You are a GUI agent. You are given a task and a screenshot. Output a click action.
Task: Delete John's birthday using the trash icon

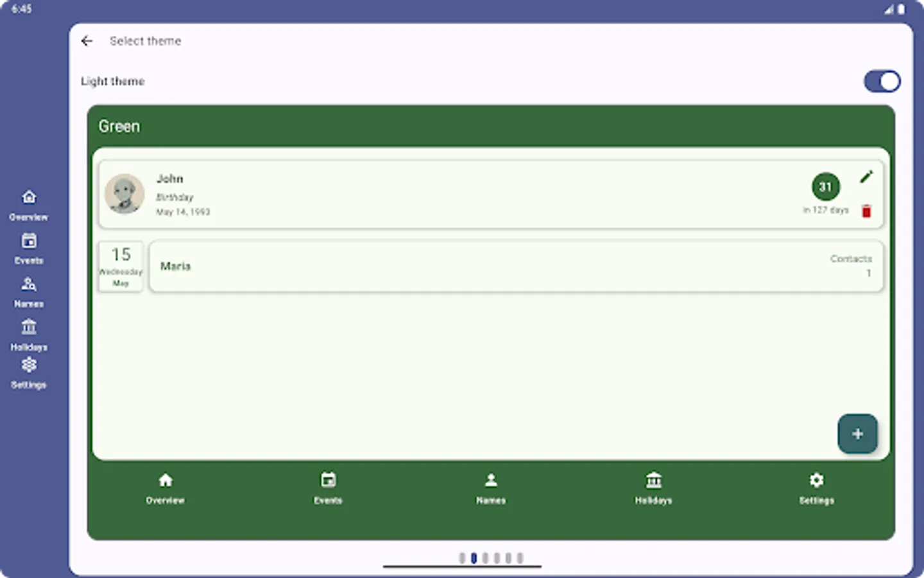coord(866,211)
